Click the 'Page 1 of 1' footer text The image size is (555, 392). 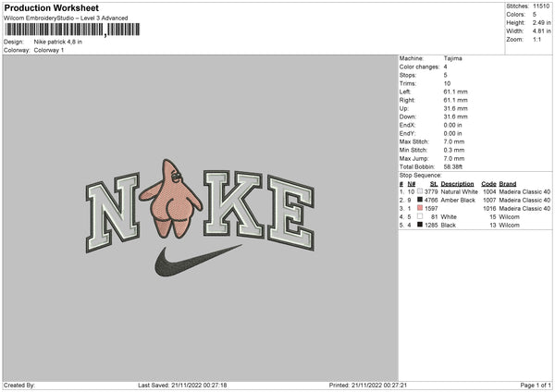point(536,386)
